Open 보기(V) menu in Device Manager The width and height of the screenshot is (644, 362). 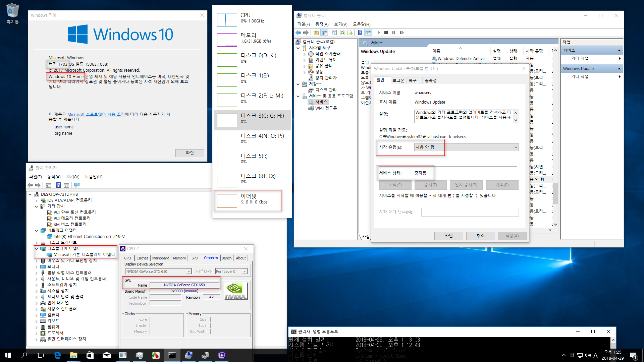coord(72,177)
